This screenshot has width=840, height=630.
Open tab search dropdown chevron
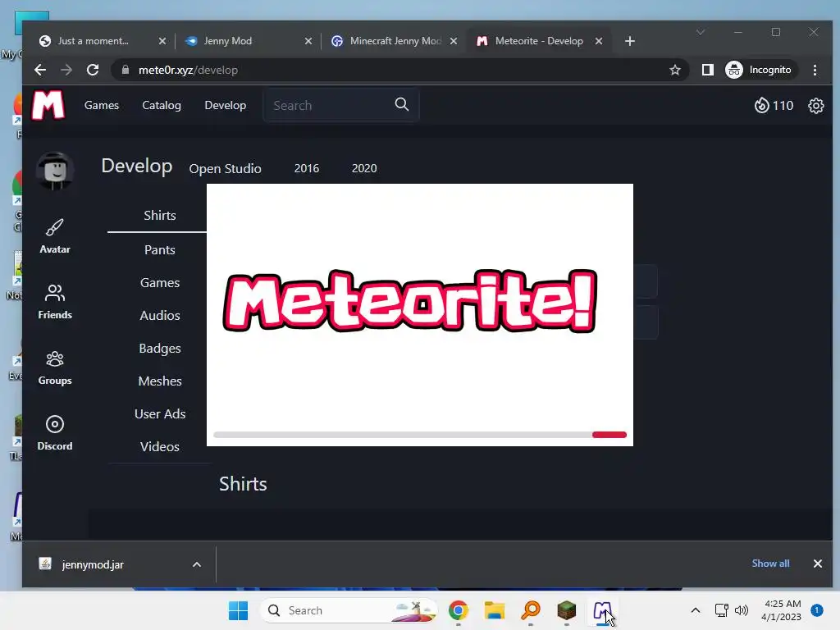coord(701,33)
